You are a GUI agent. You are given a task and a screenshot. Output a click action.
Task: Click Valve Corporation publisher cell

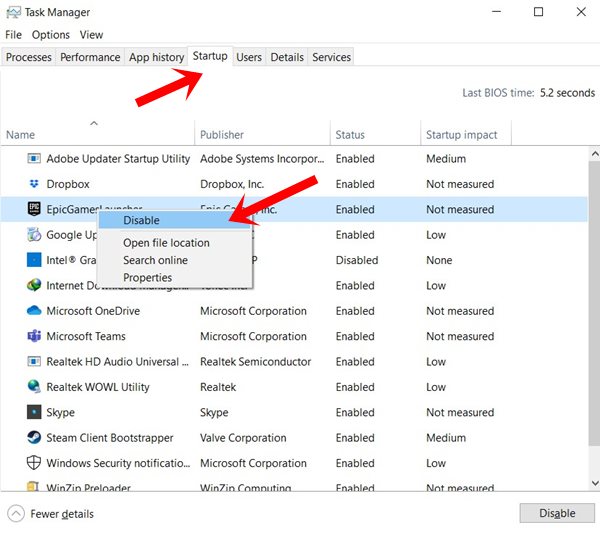click(243, 438)
